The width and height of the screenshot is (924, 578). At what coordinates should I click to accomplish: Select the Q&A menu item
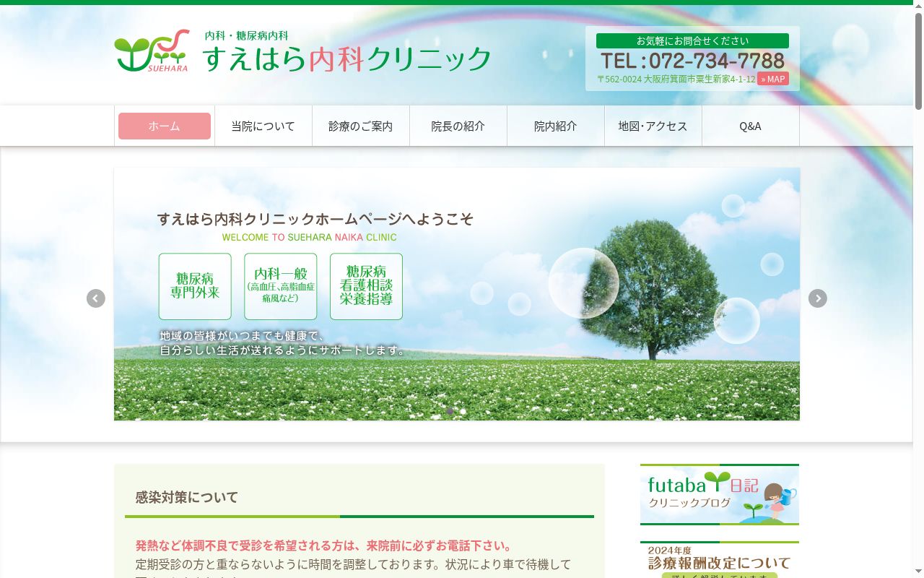tap(750, 126)
